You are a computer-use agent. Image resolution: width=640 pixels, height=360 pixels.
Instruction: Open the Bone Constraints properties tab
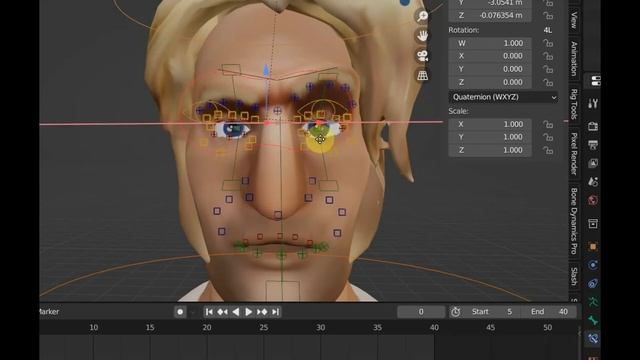(x=593, y=338)
